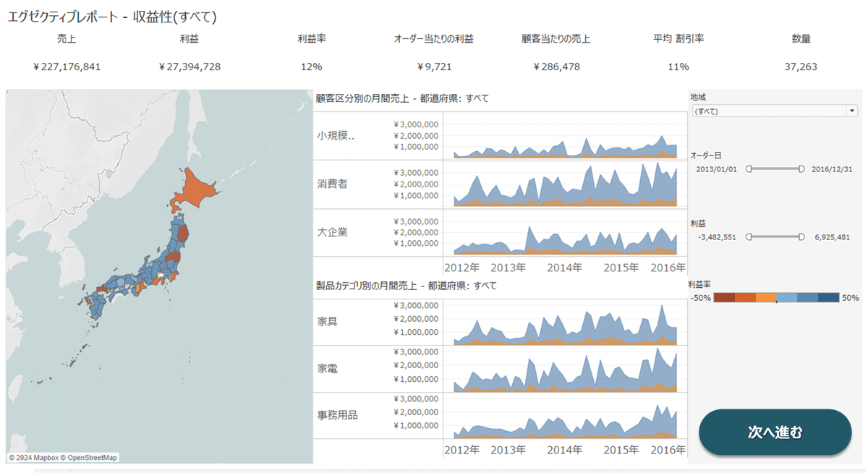The image size is (868, 473).
Task: Click the profit minimum value -3,482,551
Action: pyautogui.click(x=718, y=236)
